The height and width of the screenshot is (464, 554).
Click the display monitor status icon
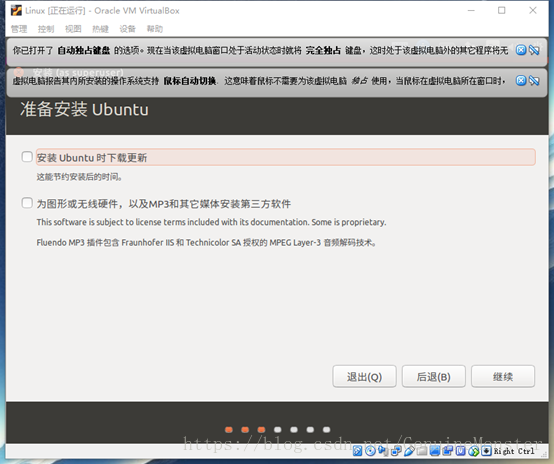[435, 451]
